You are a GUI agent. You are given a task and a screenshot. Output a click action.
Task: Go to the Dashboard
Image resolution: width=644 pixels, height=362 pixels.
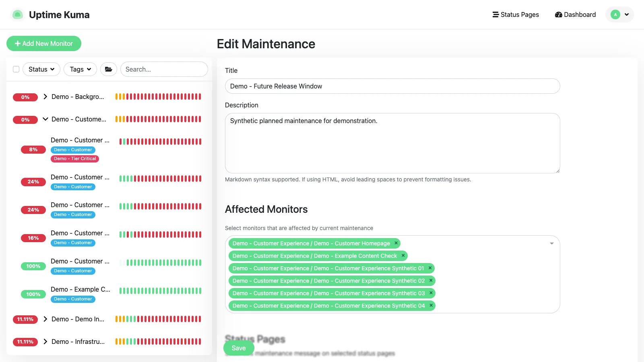point(575,14)
